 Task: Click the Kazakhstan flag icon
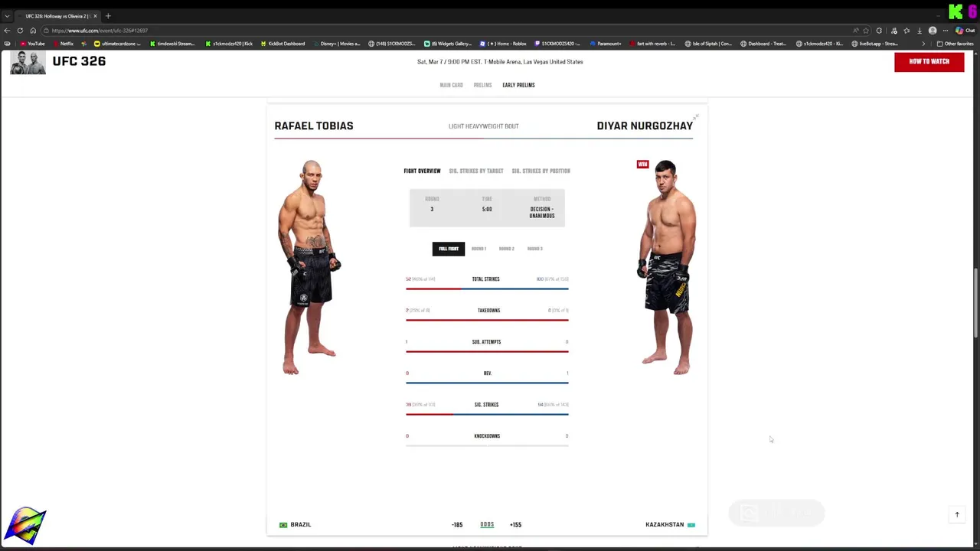(691, 525)
